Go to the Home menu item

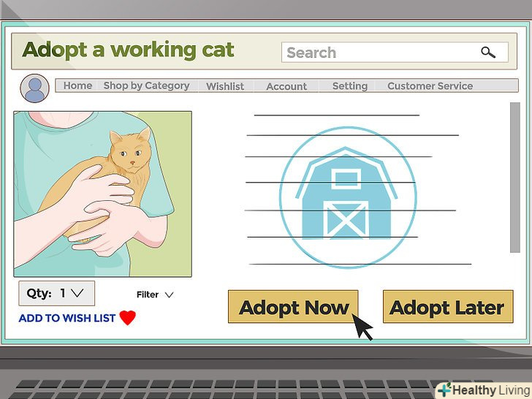(x=77, y=85)
